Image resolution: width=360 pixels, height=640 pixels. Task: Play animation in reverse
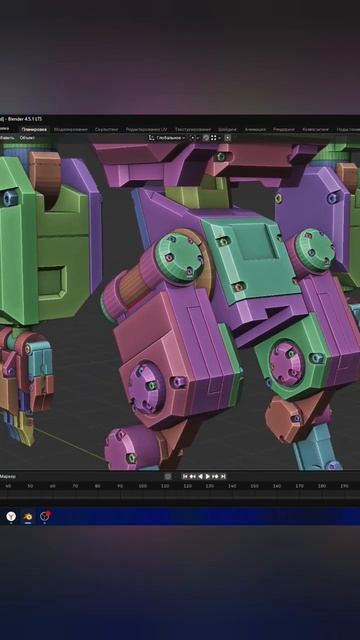[200, 476]
